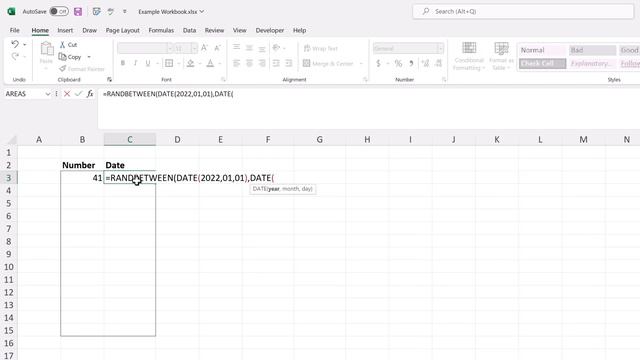Select cell B3 containing 41
The height and width of the screenshot is (360, 640).
(x=82, y=178)
